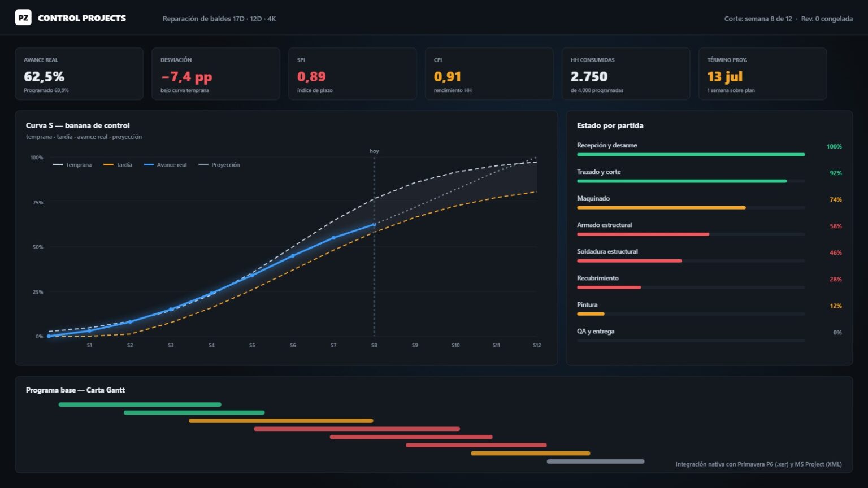Click the 'Armado estructural' progress bar

click(691, 234)
